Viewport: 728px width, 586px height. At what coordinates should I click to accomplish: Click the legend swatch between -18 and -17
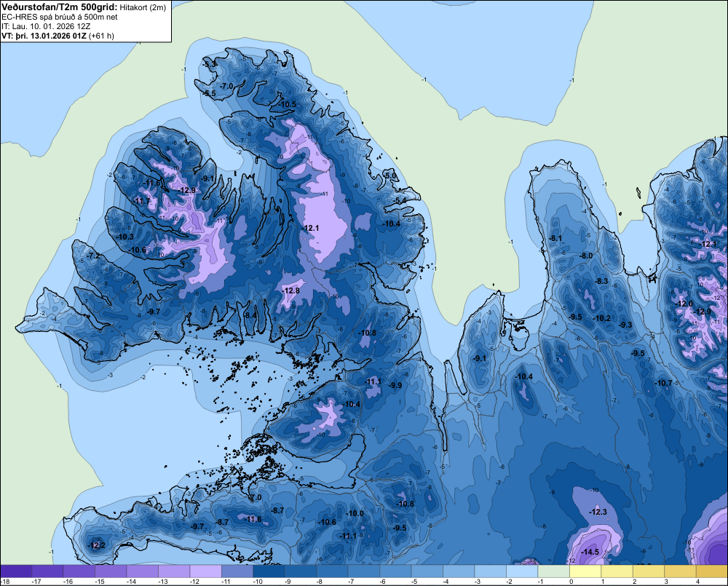[x=16, y=571]
